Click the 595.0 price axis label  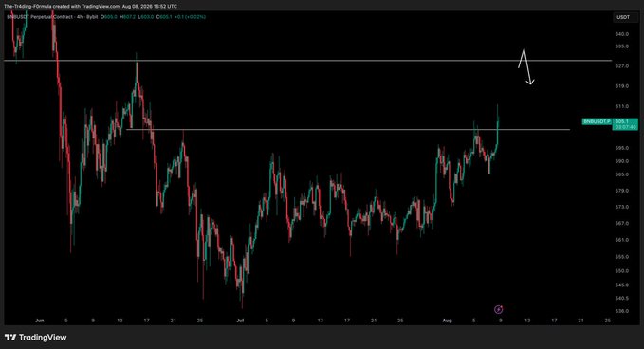click(x=622, y=148)
